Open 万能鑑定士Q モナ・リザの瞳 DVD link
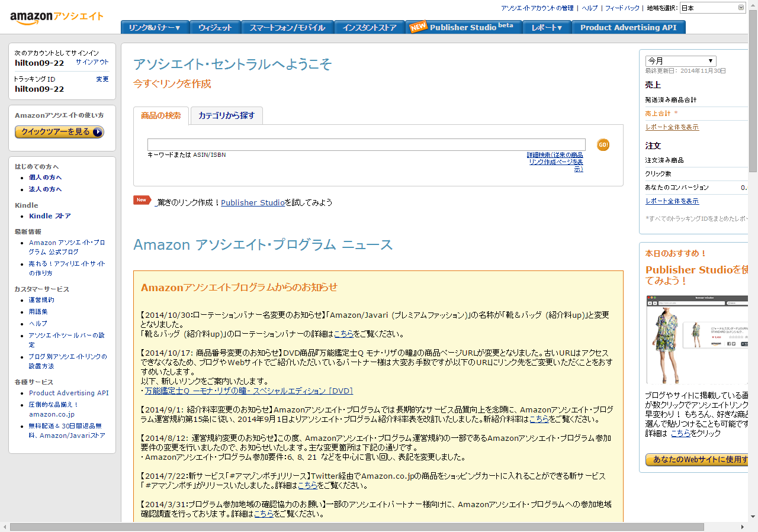Image resolution: width=758 pixels, height=532 pixels. pos(249,391)
